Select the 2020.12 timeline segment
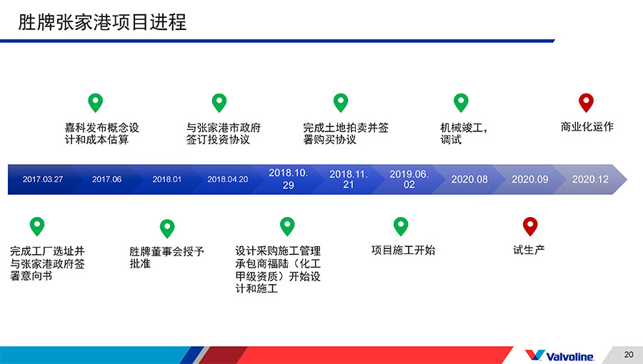The image size is (643, 364). click(591, 179)
